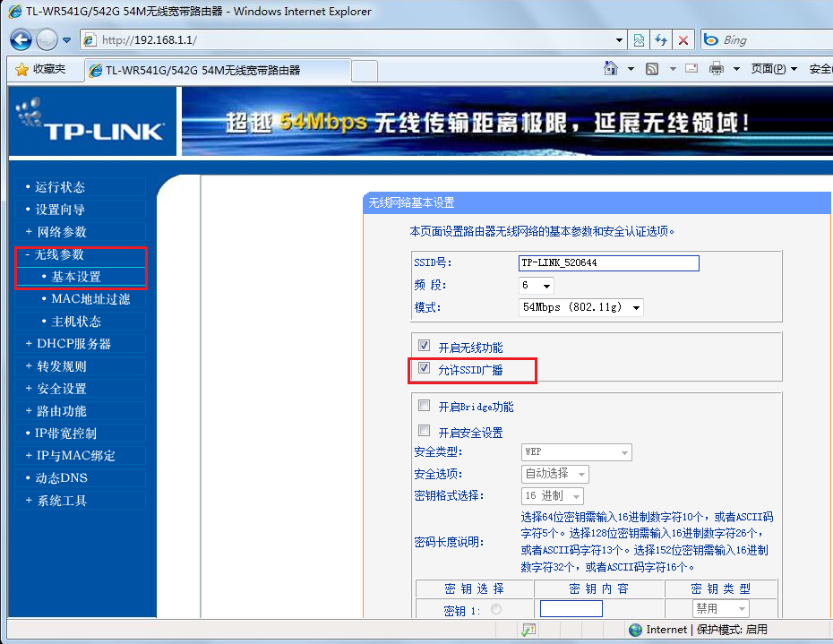
Task: Select the 密钥 1 radio button
Action: [495, 609]
